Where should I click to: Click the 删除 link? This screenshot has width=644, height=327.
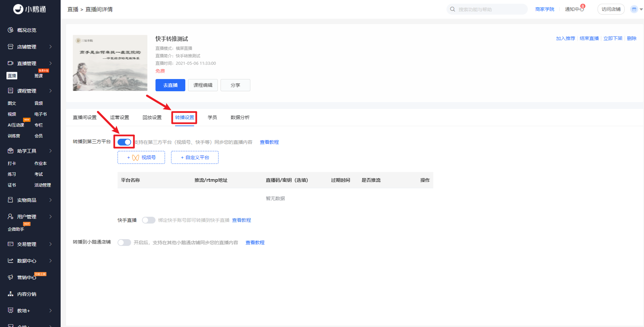coord(632,38)
